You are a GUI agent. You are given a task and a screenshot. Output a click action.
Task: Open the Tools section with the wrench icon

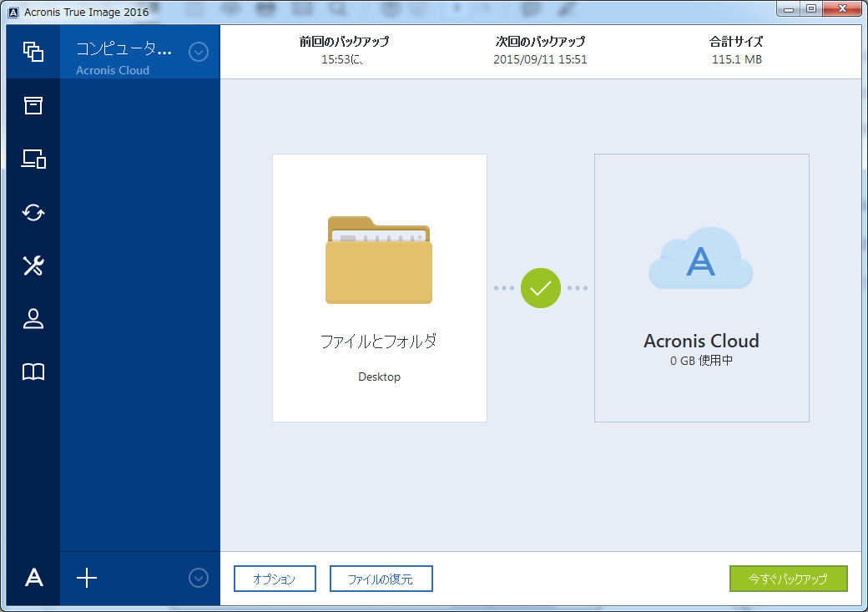point(33,266)
